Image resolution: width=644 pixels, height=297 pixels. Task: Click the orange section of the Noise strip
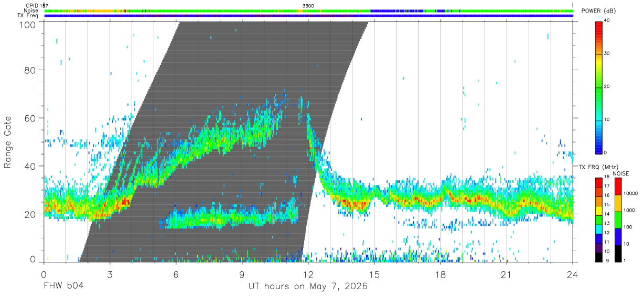pos(100,10)
